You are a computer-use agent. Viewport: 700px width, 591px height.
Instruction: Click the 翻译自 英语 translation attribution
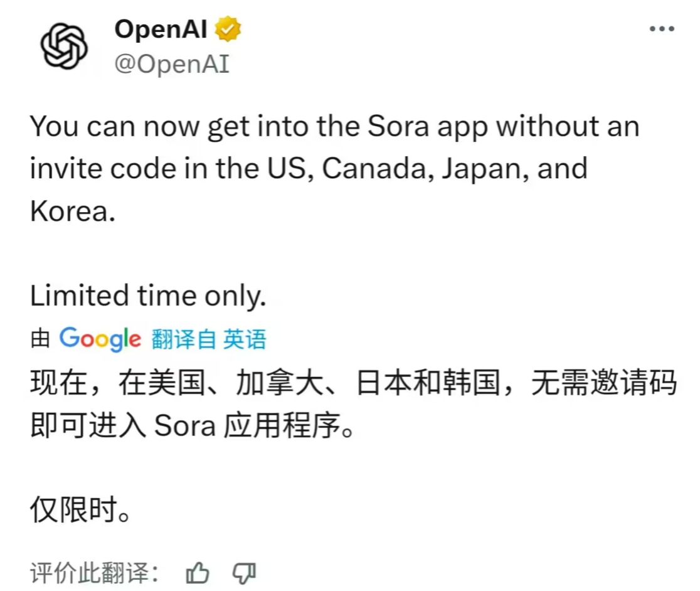pos(207,339)
